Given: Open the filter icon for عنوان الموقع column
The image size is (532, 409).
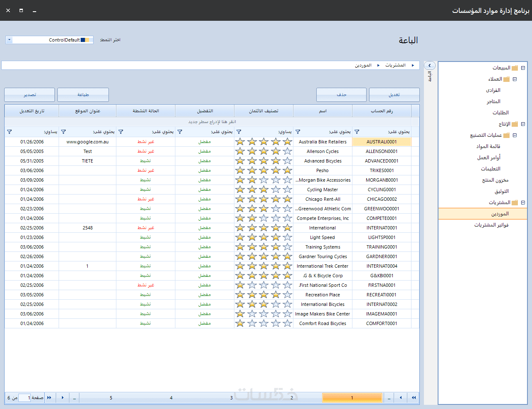Looking at the screenshot, I should click(63, 132).
